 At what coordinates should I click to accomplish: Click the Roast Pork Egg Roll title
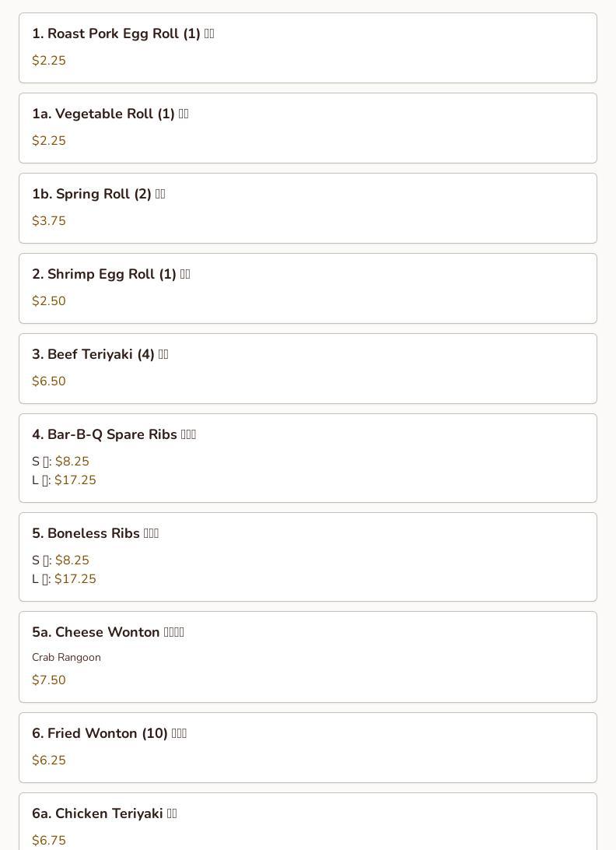click(123, 34)
